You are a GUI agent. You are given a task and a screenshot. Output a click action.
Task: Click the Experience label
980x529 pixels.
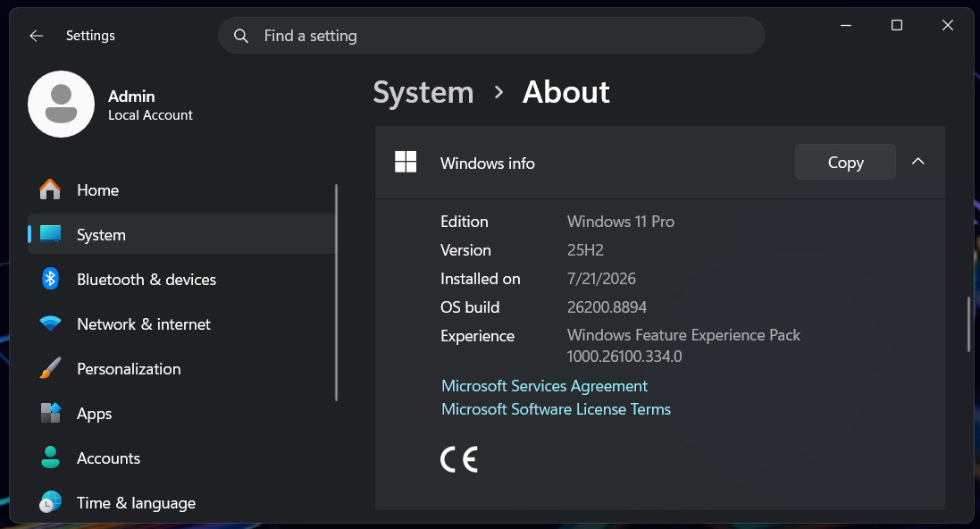pyautogui.click(x=478, y=336)
